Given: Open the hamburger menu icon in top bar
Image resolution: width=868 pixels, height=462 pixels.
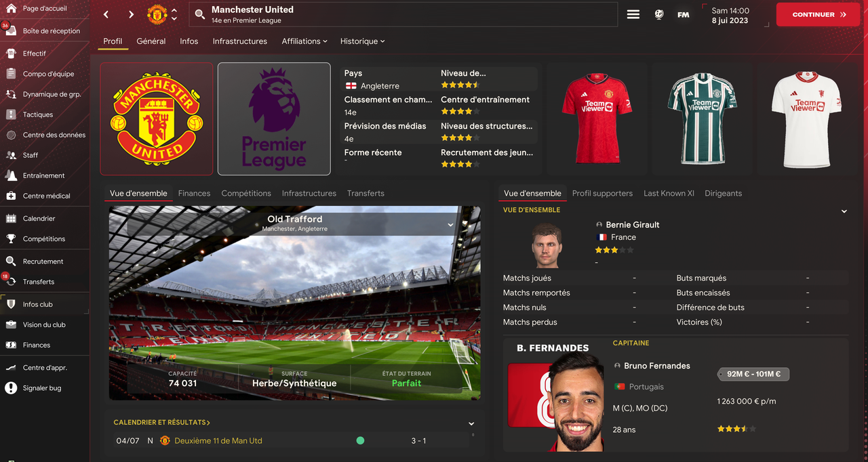Looking at the screenshot, I should [633, 14].
